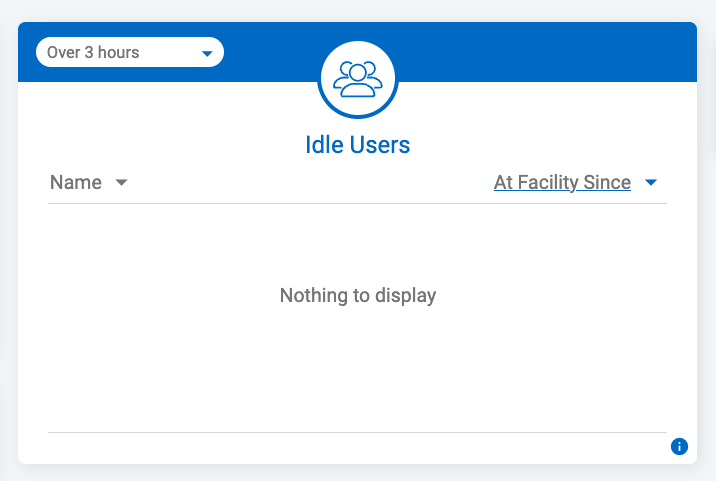The width and height of the screenshot is (716, 481).
Task: Click the At Facility Since link
Action: pos(562,182)
